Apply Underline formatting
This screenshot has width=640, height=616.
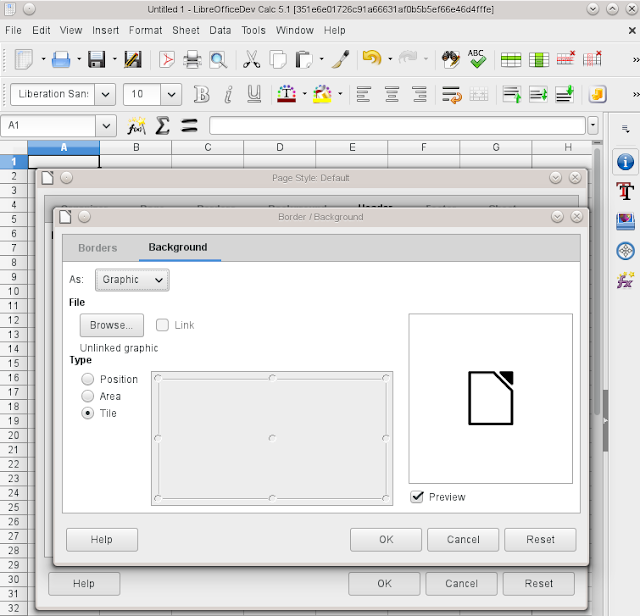(x=254, y=94)
